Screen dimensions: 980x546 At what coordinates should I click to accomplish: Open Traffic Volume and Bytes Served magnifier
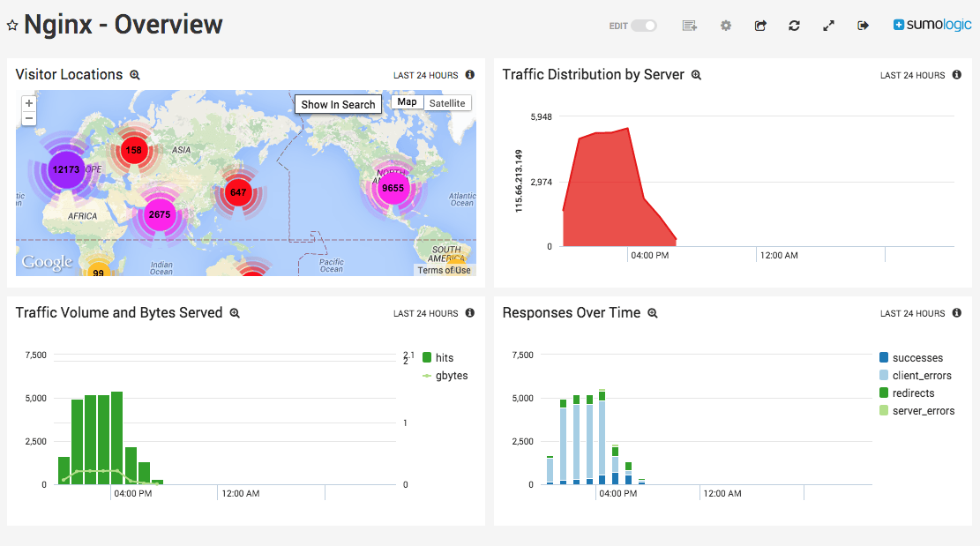[235, 313]
